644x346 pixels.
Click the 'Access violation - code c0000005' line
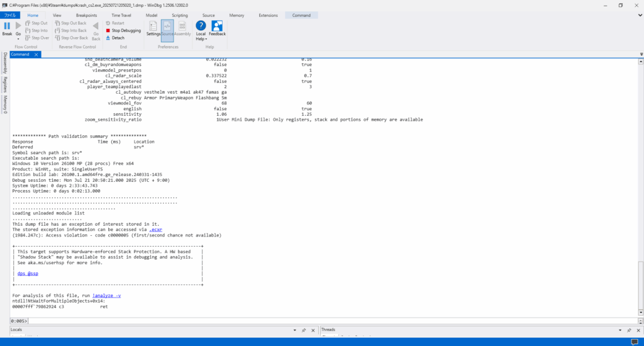point(116,235)
